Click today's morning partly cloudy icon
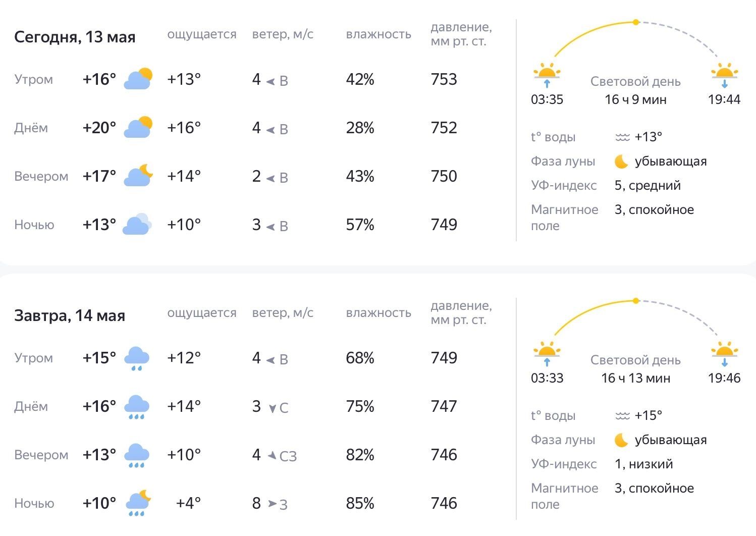Image resolution: width=756 pixels, height=536 pixels. (x=138, y=79)
